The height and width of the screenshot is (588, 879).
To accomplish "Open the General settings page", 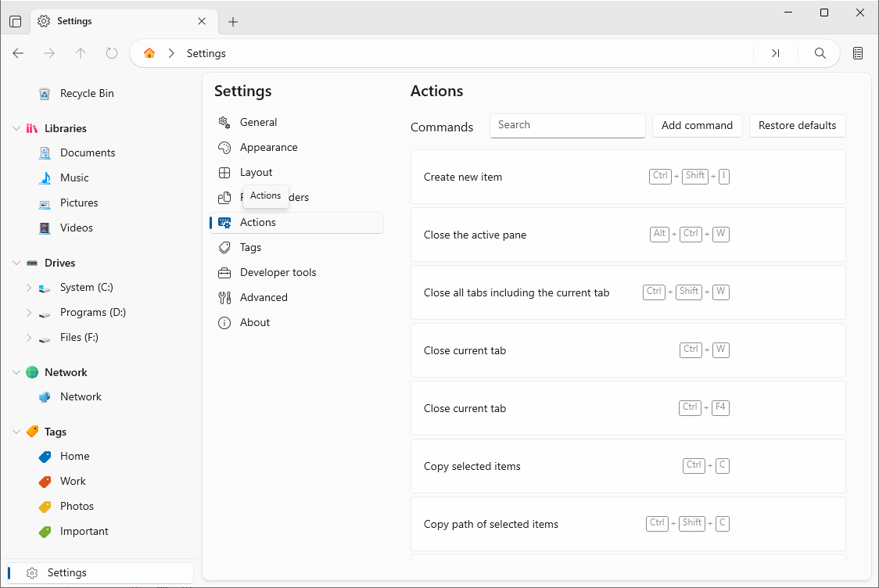I will tap(296, 122).
